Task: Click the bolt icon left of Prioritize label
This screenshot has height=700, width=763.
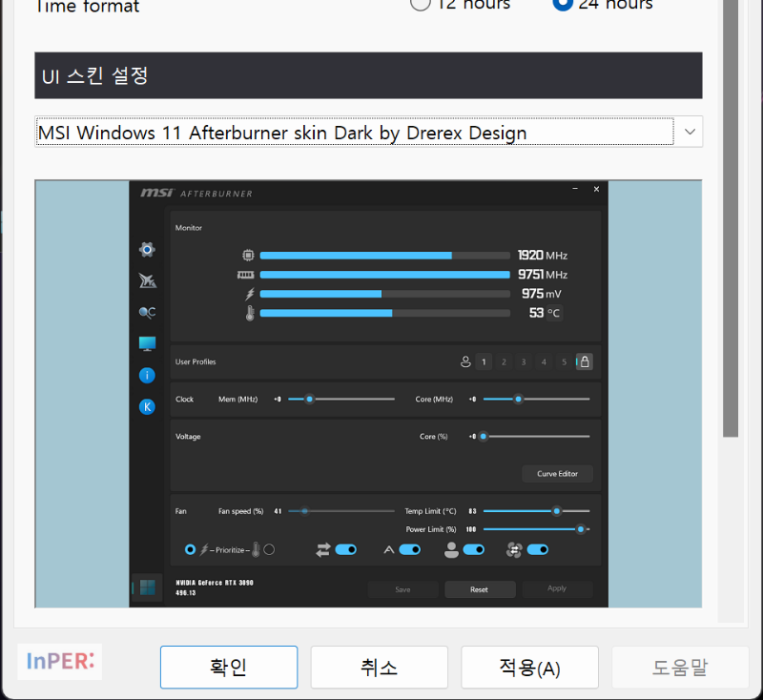Action: point(204,549)
